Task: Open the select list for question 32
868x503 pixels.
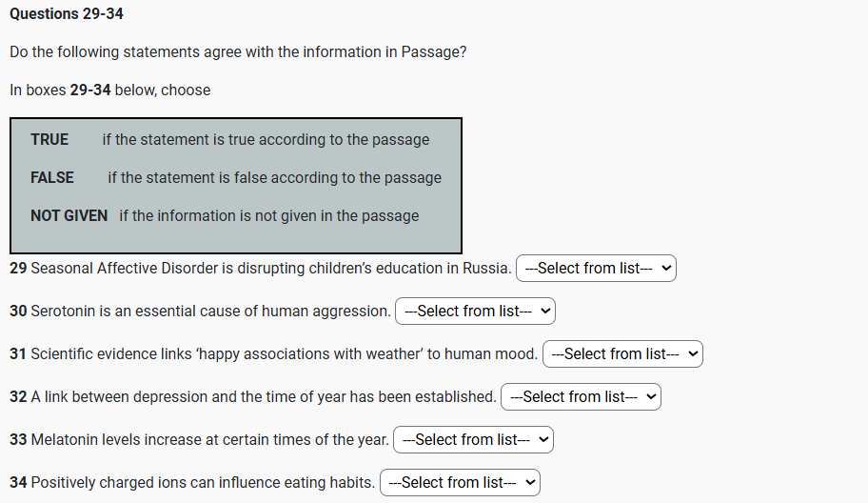Action: 581,397
